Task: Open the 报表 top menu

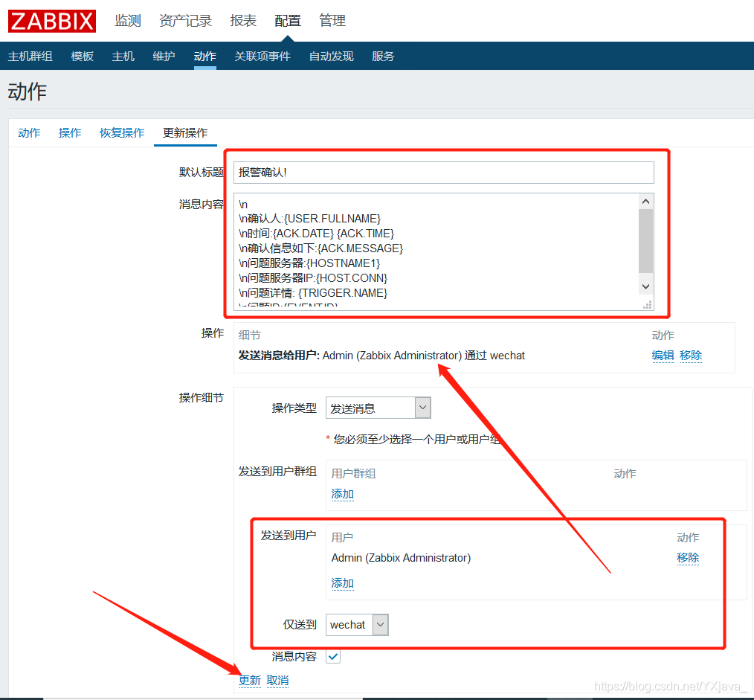Action: pyautogui.click(x=243, y=21)
